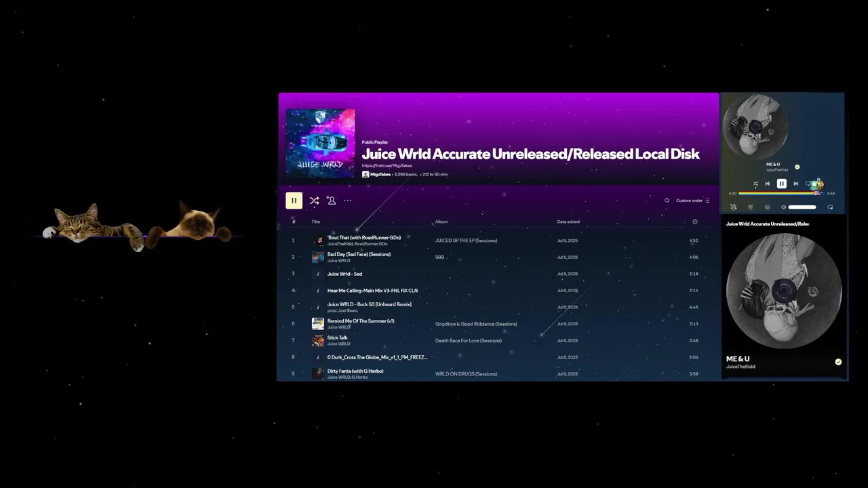
Task: Click the large now playing vinyl artwork
Action: point(784,291)
